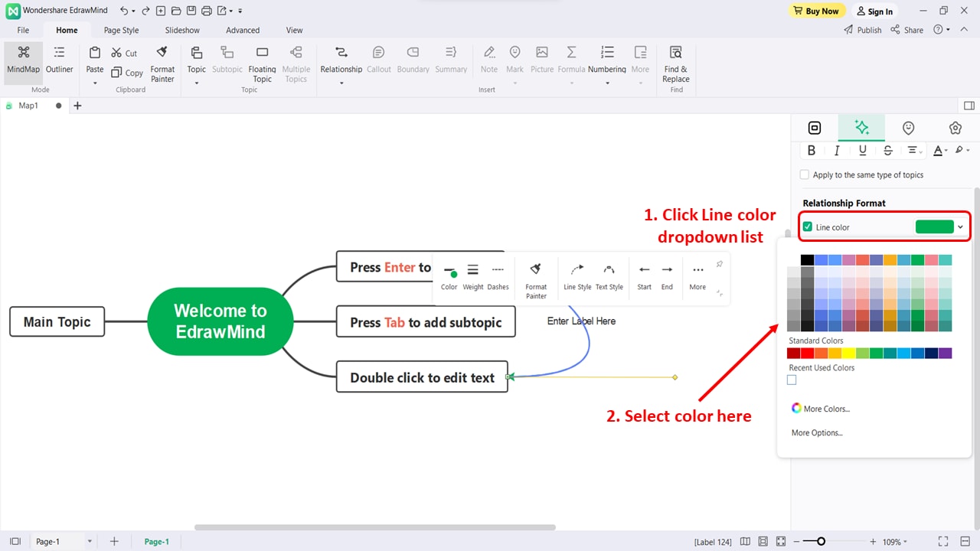
Task: Open More Colors... in the color palette
Action: [x=821, y=409]
